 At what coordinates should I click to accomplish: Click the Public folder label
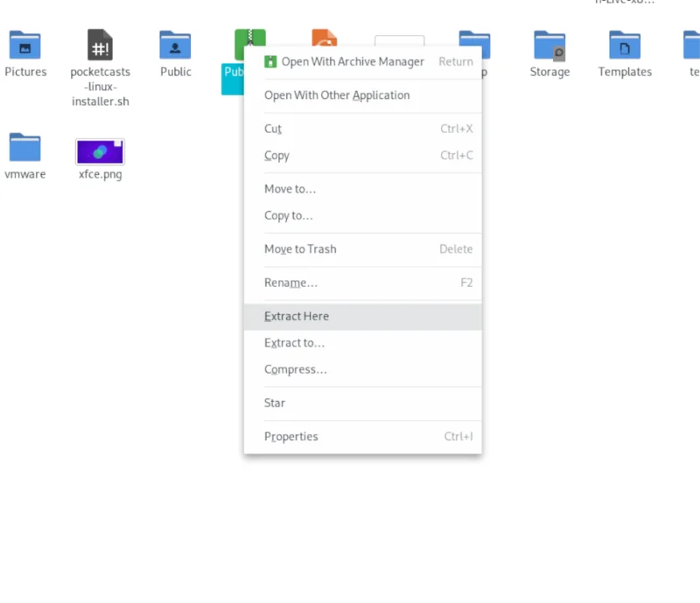click(x=176, y=72)
